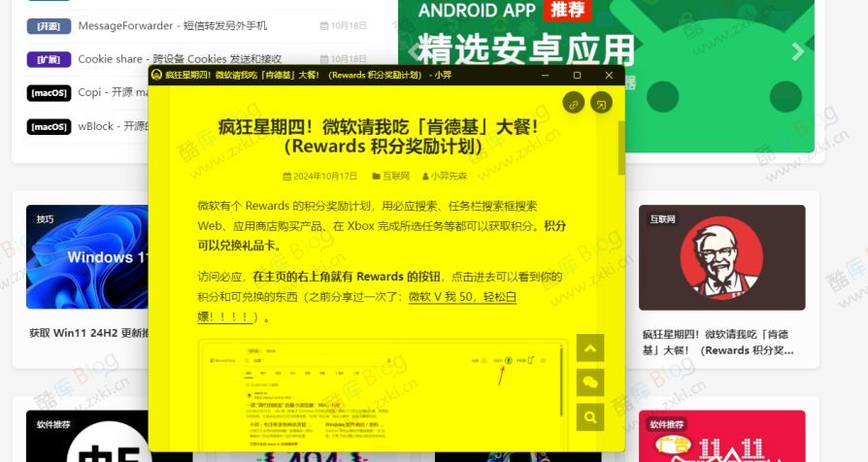The height and width of the screenshot is (462, 868).
Task: Open 获取 Win11 24H2 更新 article title
Action: 89,333
